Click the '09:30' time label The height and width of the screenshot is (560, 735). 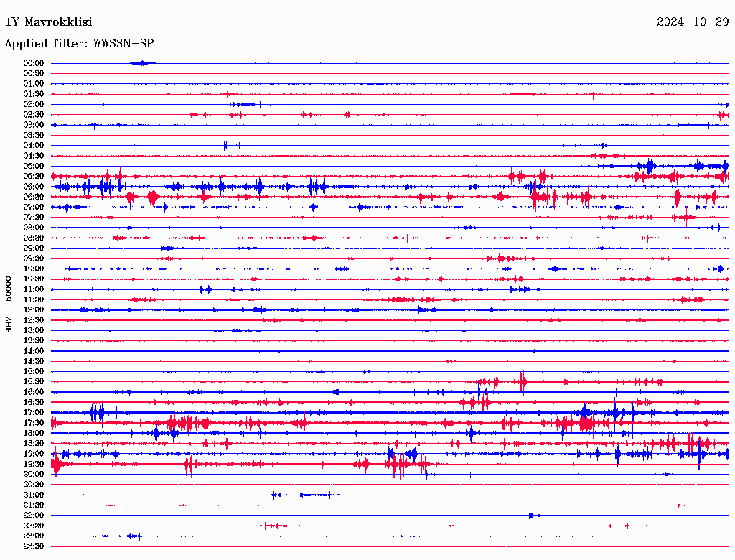tap(33, 259)
